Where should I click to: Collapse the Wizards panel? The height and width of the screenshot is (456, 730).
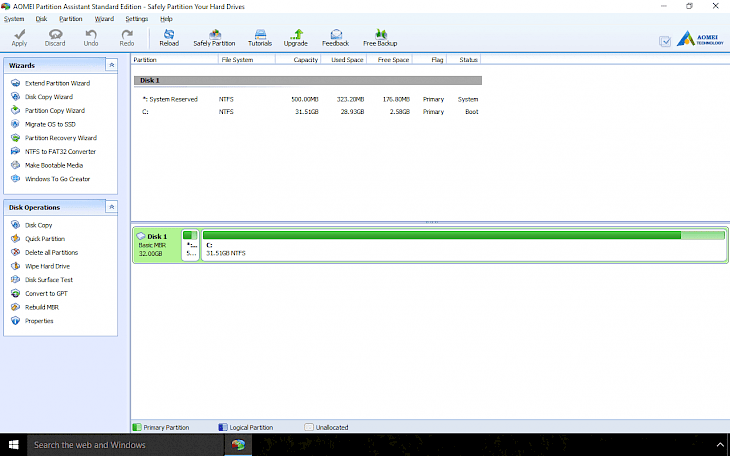tap(111, 65)
